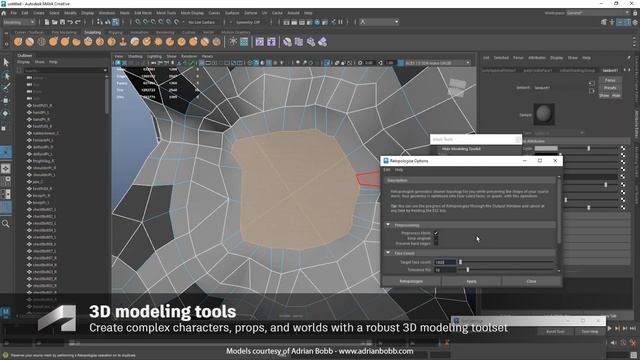
Task: Select the lambert1 tab in Attribute Editor
Action: click(x=610, y=70)
